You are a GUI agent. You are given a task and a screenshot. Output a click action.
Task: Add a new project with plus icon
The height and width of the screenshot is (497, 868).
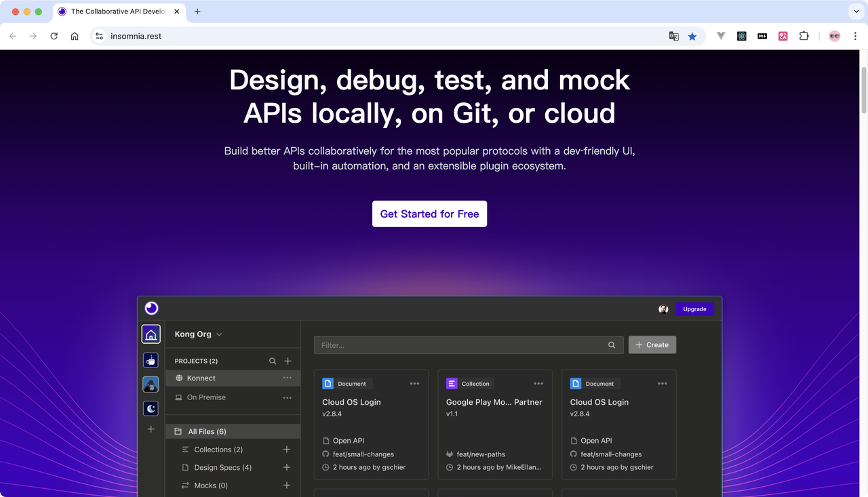288,361
